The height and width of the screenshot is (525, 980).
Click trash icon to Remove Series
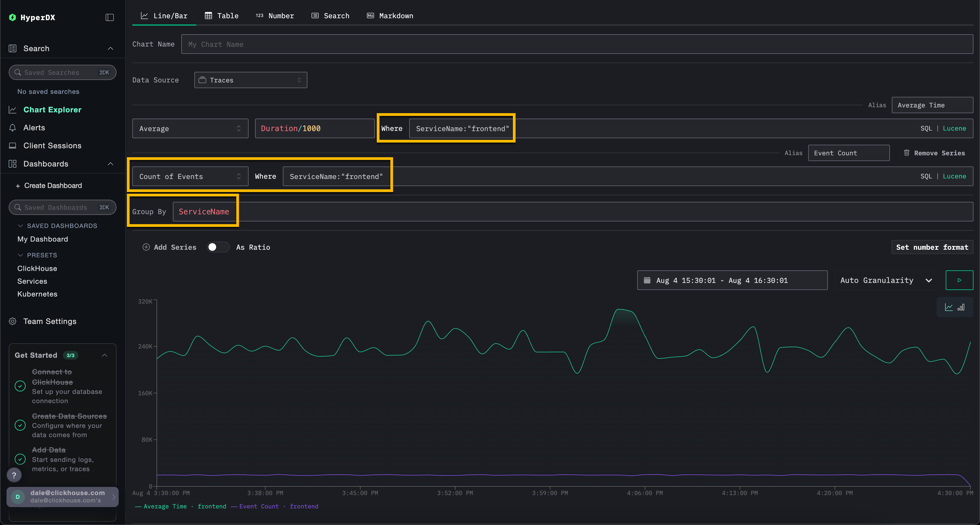click(906, 153)
